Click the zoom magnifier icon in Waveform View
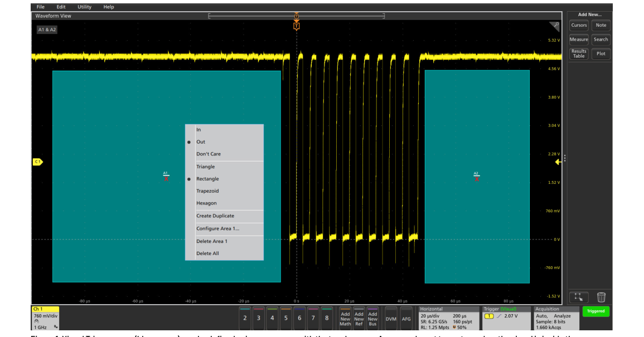Screen dimensions: 644x337 coord(554,26)
